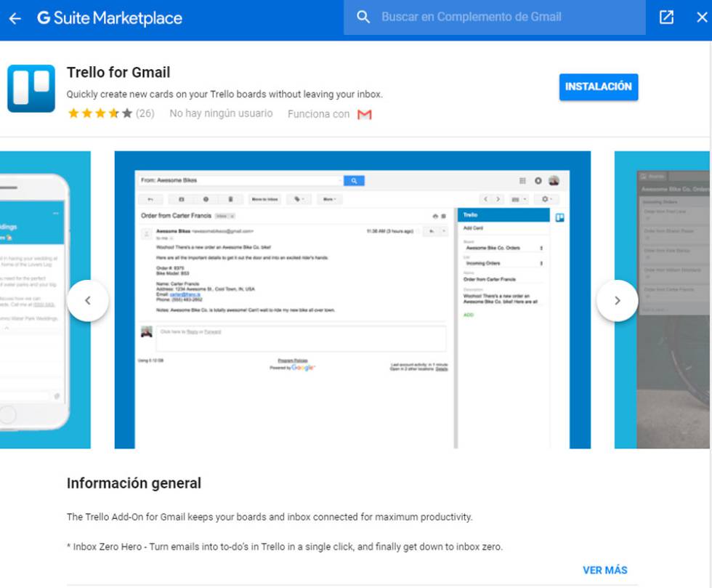Click the No hay ningún usuario text
The width and height of the screenshot is (712, 588).
point(221,113)
